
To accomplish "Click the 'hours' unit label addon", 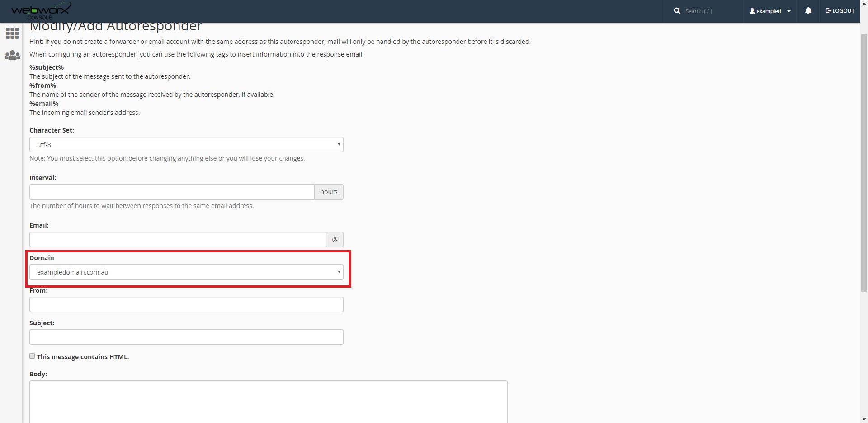I will point(329,192).
